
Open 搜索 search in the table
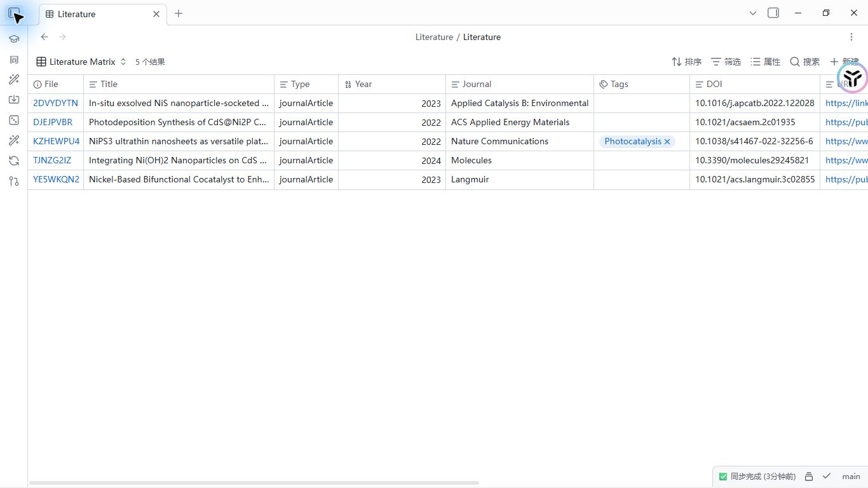pos(804,62)
